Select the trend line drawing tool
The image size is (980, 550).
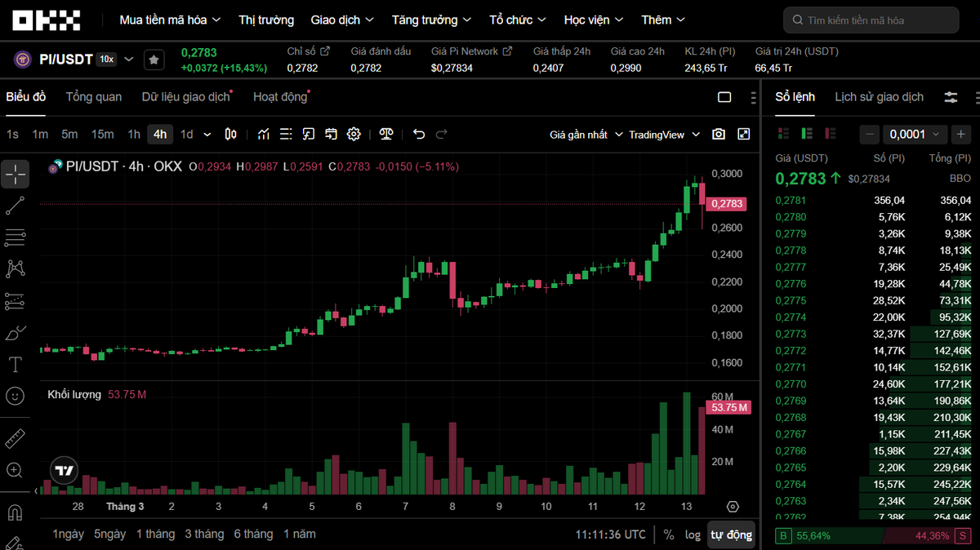(x=15, y=206)
